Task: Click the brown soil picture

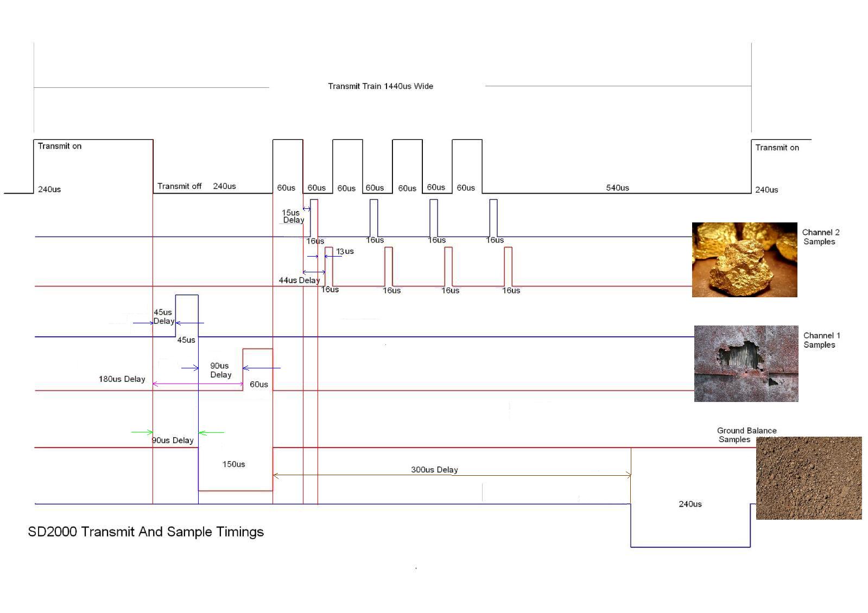Action: click(809, 478)
